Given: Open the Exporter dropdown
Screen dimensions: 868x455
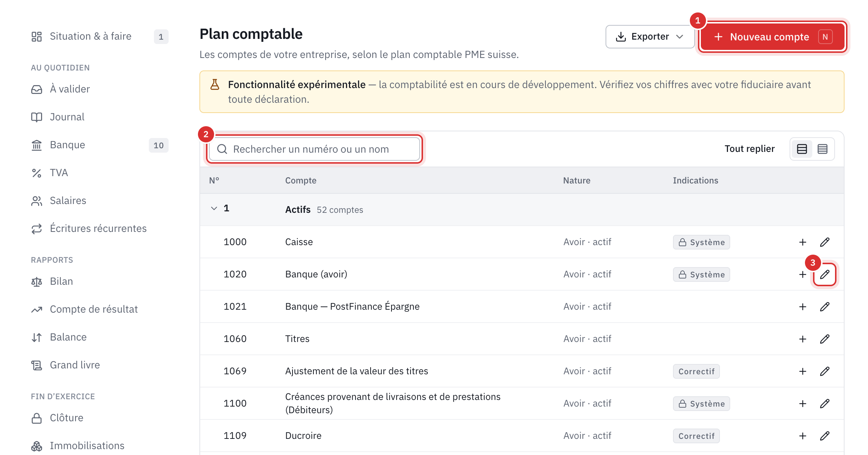Looking at the screenshot, I should click(x=650, y=37).
